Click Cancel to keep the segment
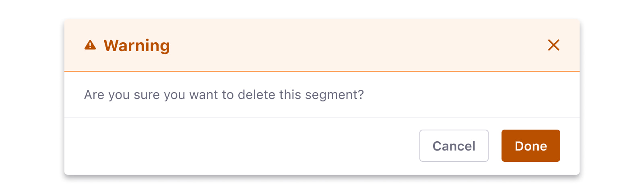This screenshot has height=194, width=644. point(454,146)
